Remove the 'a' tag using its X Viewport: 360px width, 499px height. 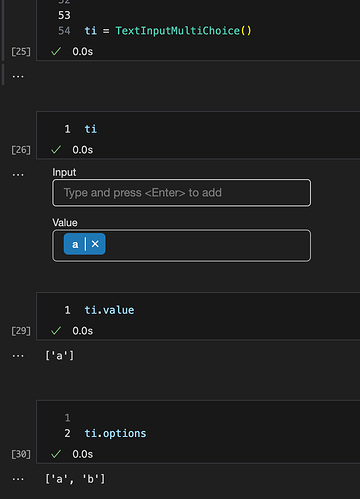coord(95,244)
